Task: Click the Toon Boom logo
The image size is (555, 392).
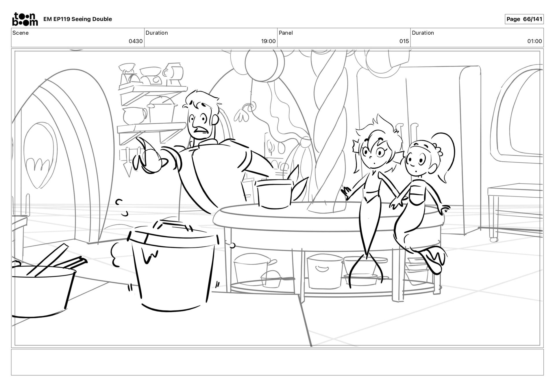Action: (25, 19)
